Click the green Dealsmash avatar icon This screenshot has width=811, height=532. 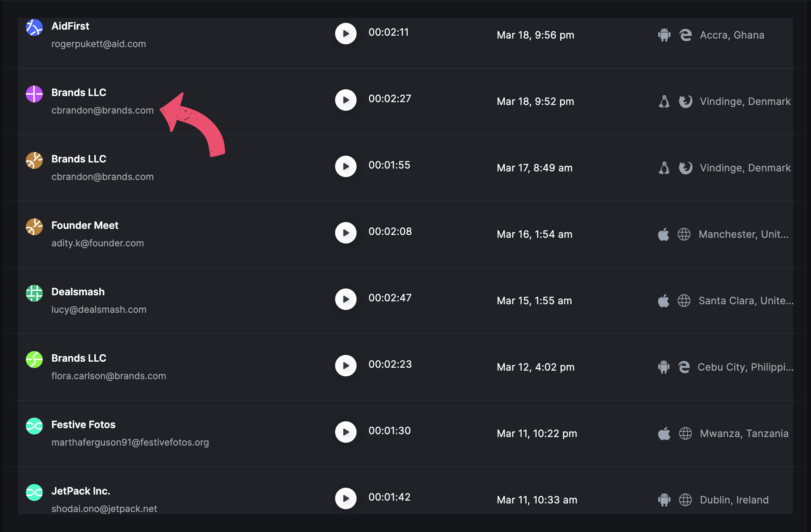[34, 293]
